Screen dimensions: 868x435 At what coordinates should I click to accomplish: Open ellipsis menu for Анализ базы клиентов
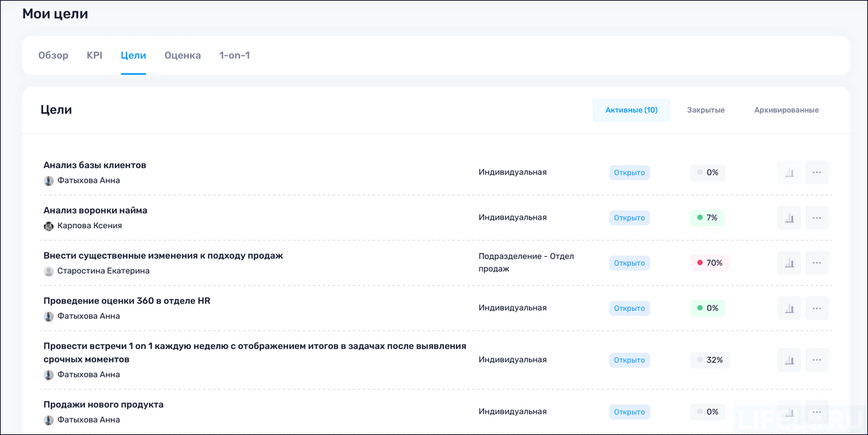817,172
